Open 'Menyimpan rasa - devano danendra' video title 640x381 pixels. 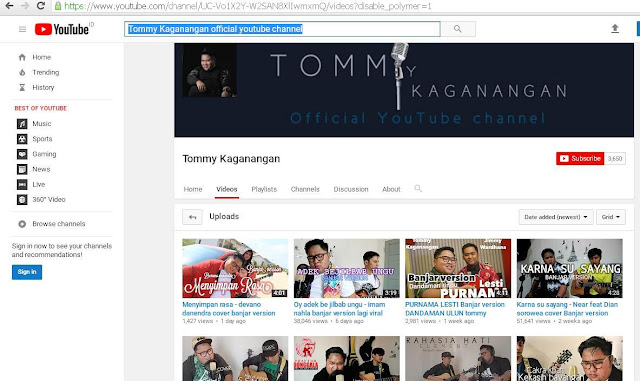229,309
